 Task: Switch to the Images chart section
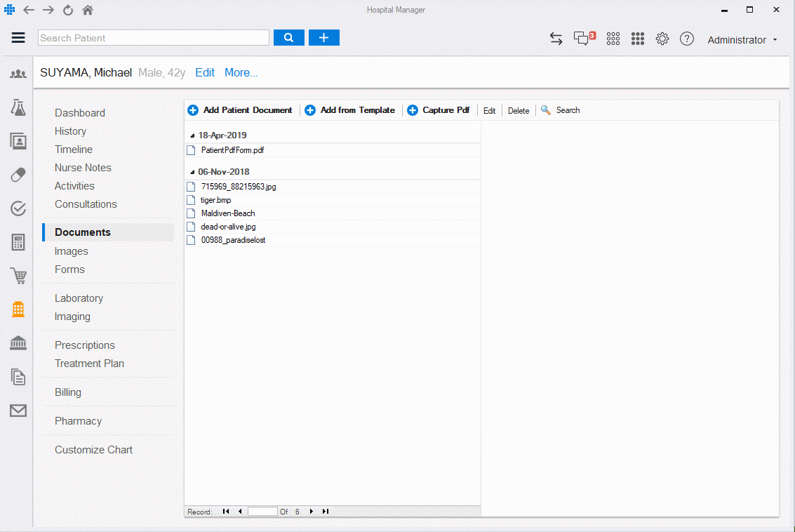point(72,251)
